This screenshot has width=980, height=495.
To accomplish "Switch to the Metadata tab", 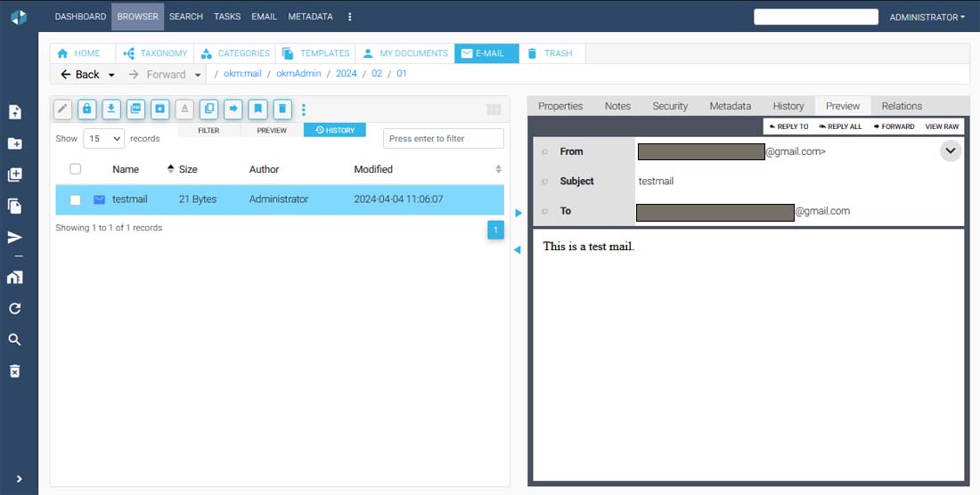I will point(730,106).
